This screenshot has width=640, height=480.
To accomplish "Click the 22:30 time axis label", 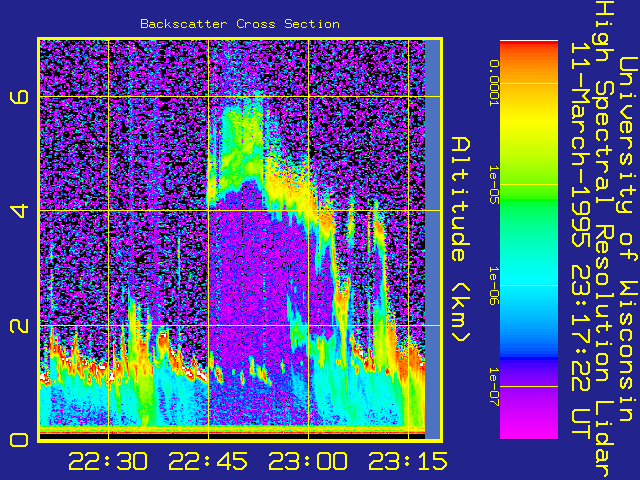I will (x=108, y=461).
